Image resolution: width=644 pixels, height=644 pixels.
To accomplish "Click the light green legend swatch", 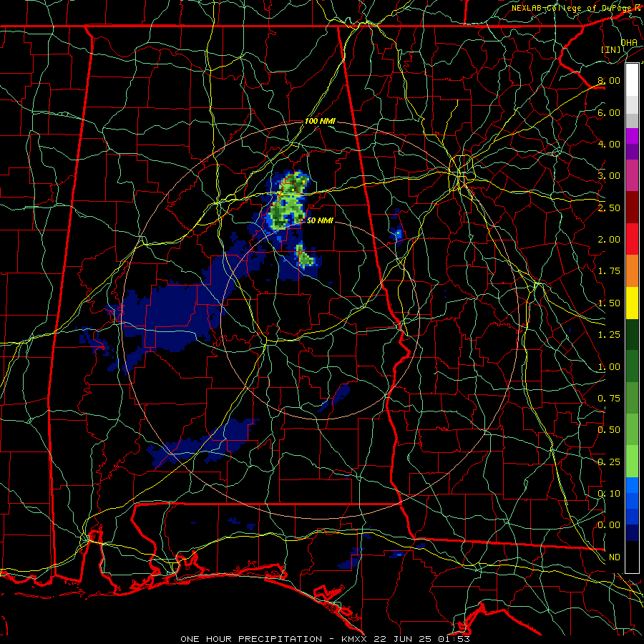I will click(632, 462).
